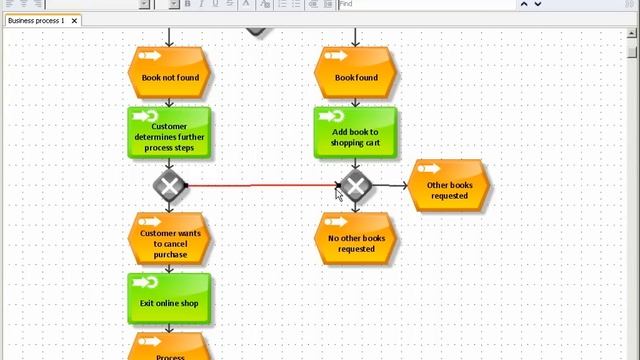This screenshot has width=640, height=360.
Task: Close the Business process 1 tab
Action: pyautogui.click(x=74, y=21)
